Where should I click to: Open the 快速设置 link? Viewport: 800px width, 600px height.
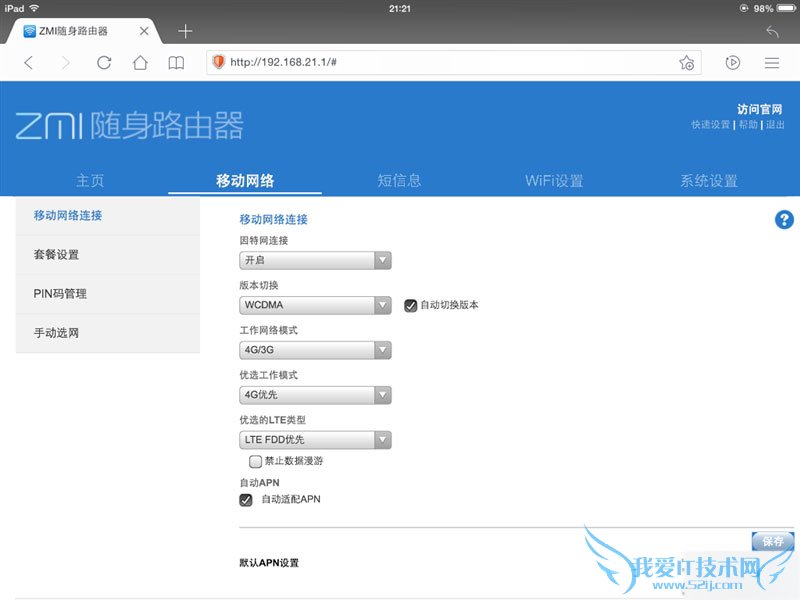(x=710, y=124)
